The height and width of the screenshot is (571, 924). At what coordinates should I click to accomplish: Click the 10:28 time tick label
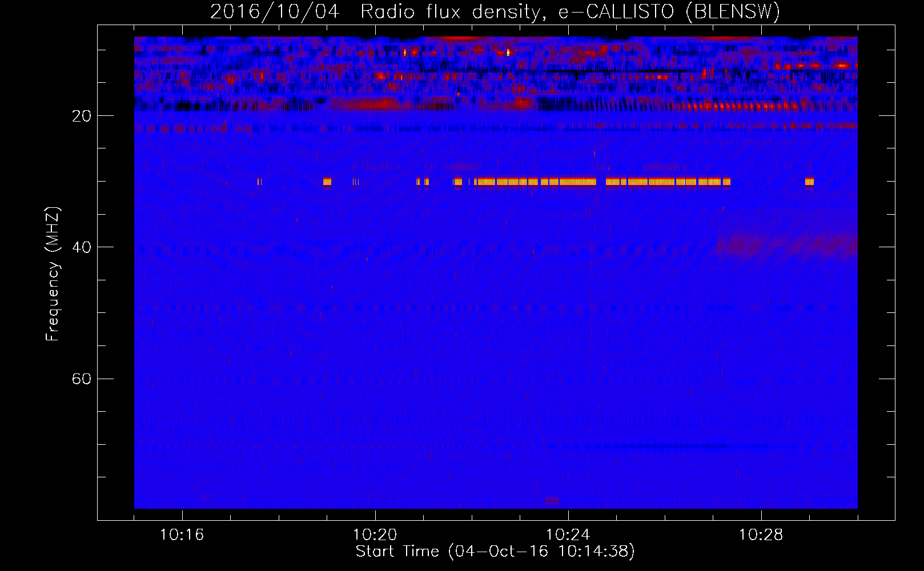[x=761, y=535]
